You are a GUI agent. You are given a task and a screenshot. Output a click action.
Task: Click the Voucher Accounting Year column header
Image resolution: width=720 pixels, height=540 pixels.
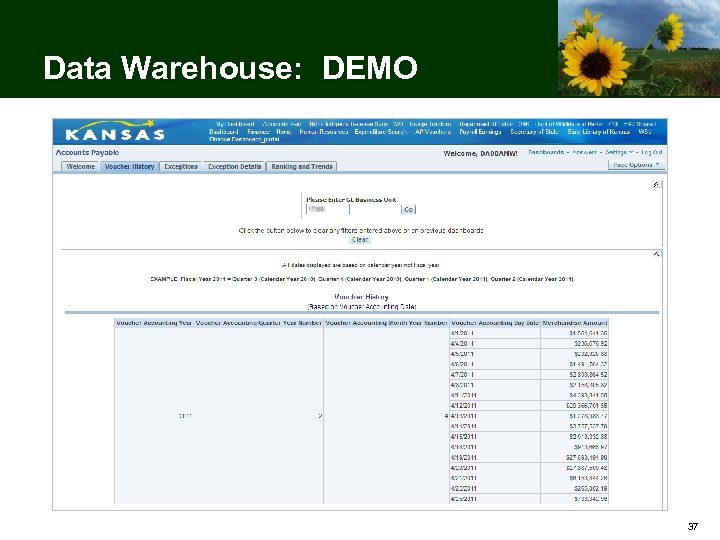154,323
